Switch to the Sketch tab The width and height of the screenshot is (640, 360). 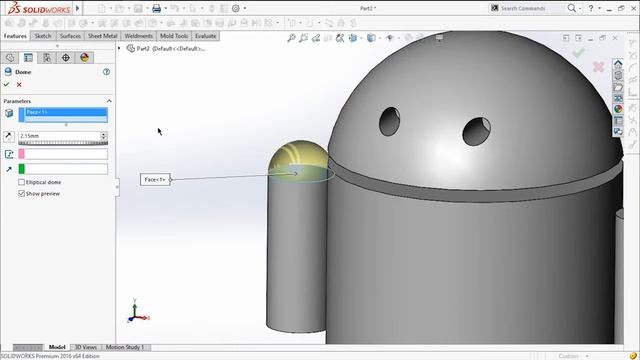click(43, 36)
